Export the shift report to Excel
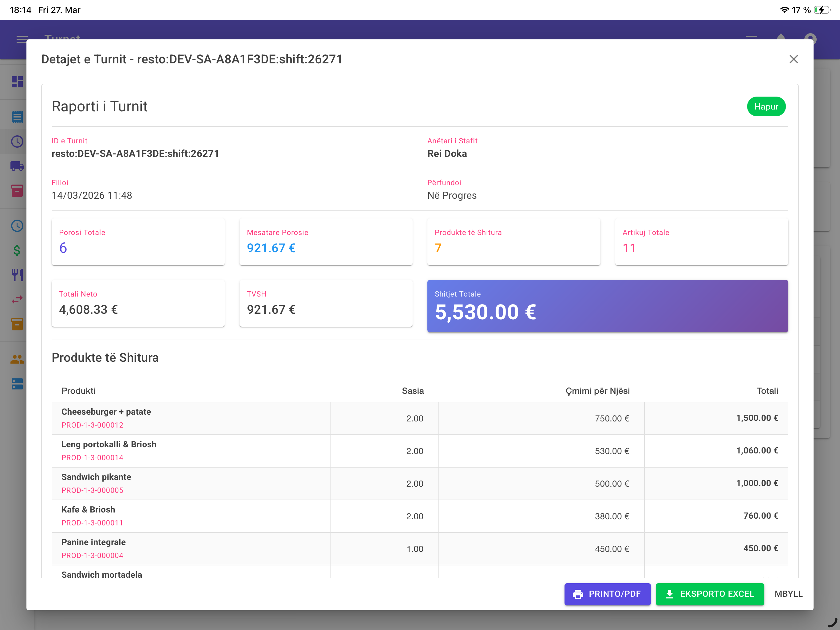Image resolution: width=840 pixels, height=630 pixels. pos(709,594)
